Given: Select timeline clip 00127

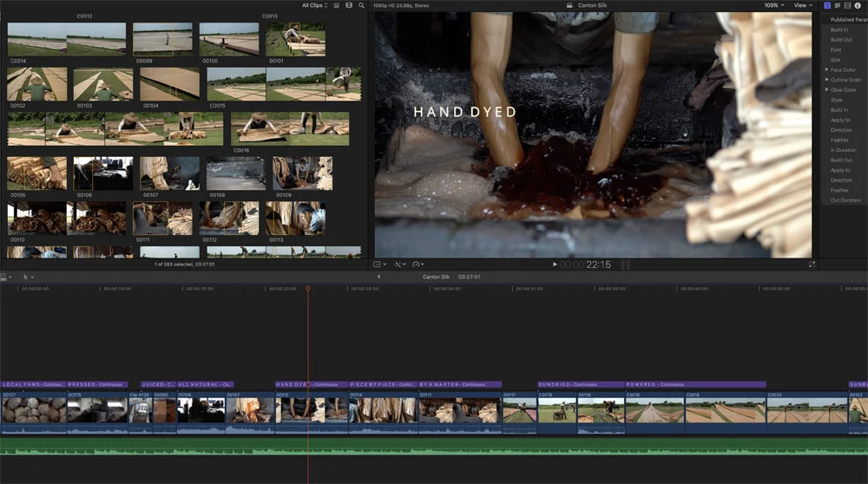Looking at the screenshot, I should click(x=34, y=413).
